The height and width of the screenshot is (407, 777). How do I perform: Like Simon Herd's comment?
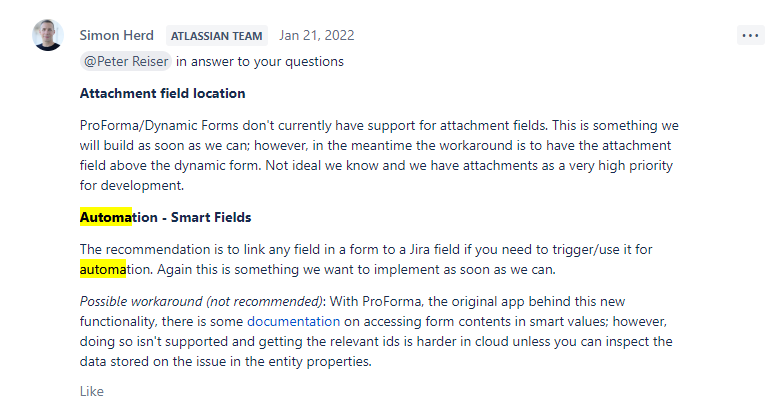[x=92, y=391]
